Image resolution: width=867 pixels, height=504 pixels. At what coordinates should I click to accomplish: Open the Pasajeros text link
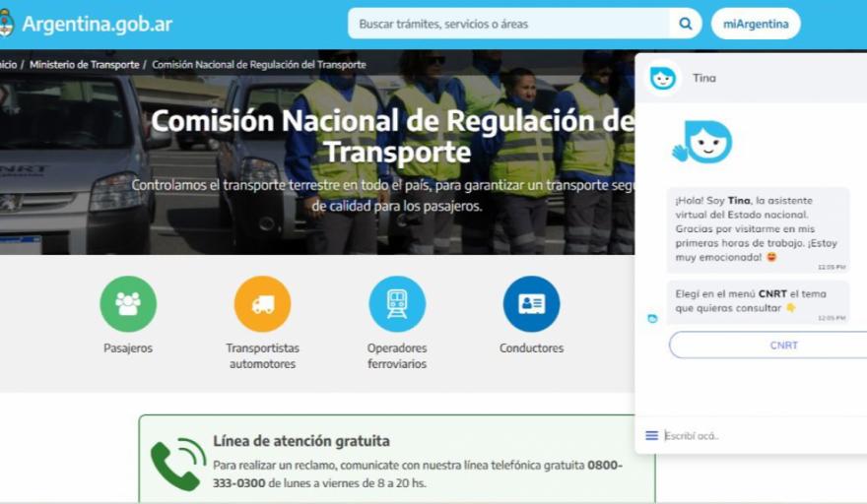(x=128, y=348)
